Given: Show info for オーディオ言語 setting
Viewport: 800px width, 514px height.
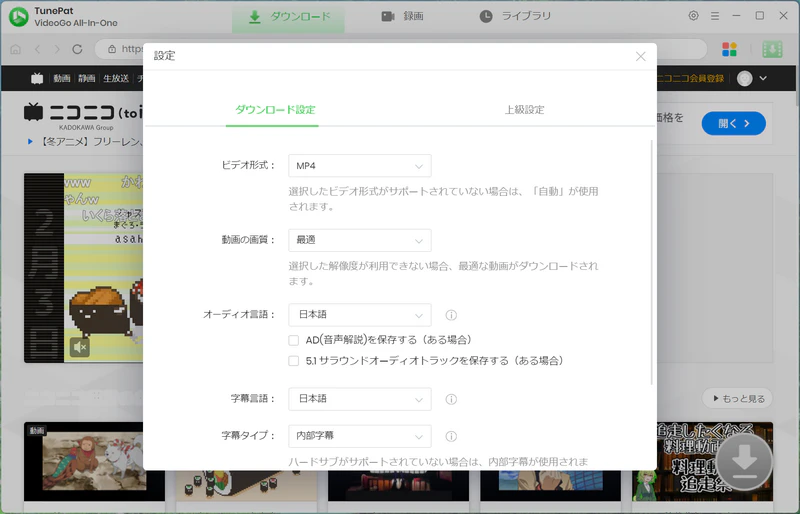Looking at the screenshot, I should 451,315.
